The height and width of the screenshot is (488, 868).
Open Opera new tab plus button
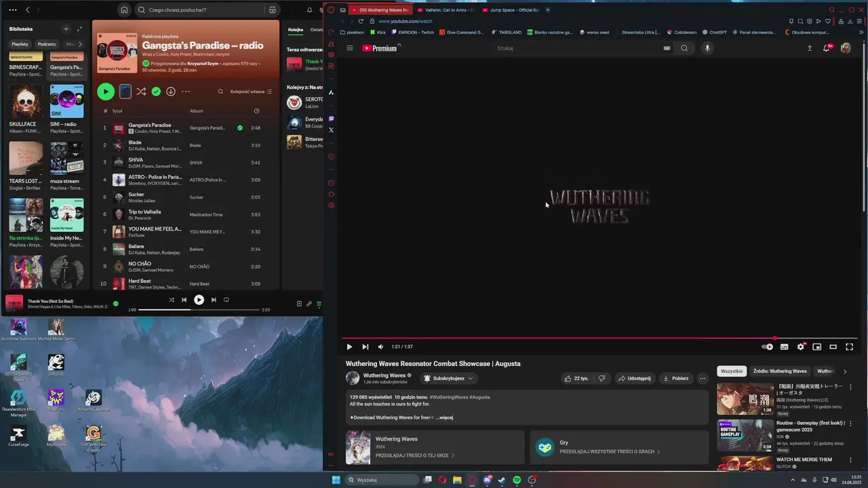(x=547, y=10)
